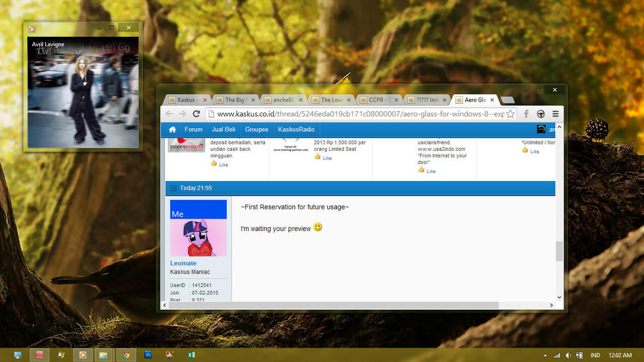This screenshot has height=362, width=644.
Task: Switch to the ????? Ind tab
Action: click(427, 100)
